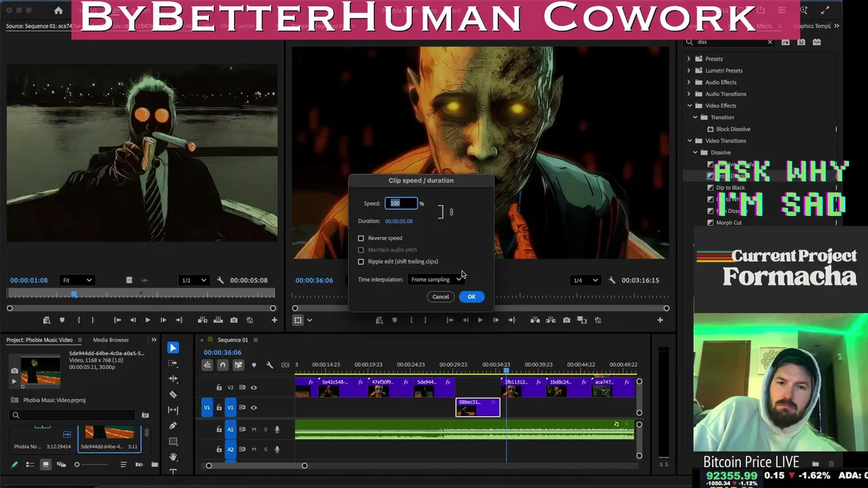Screen dimensions: 868x488
Task: Expand the Presets folder
Action: pos(689,59)
